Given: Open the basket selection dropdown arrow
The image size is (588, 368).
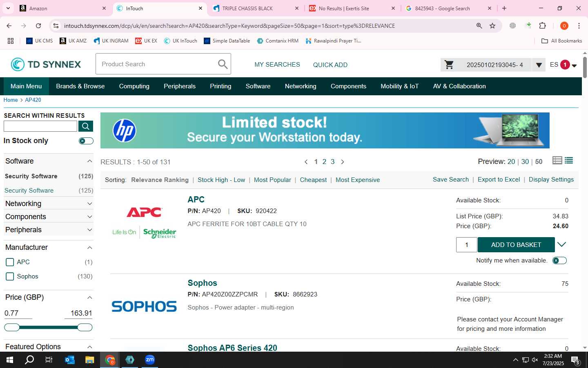Looking at the screenshot, I should 539,65.
